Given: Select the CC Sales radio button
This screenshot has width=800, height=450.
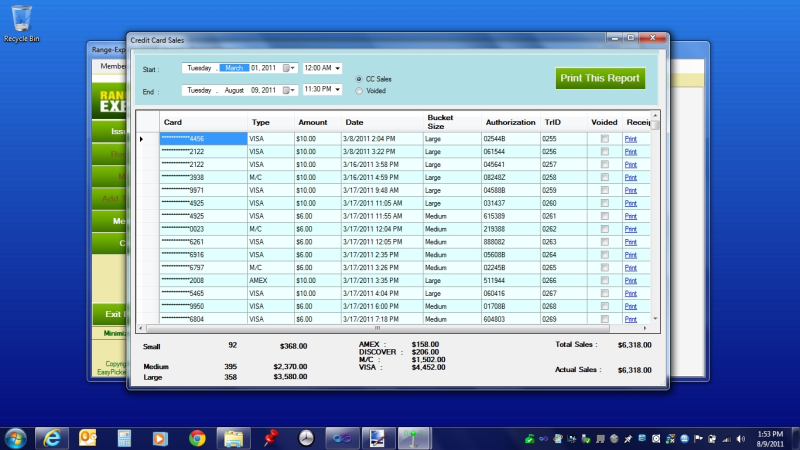Looking at the screenshot, I should coord(360,78).
